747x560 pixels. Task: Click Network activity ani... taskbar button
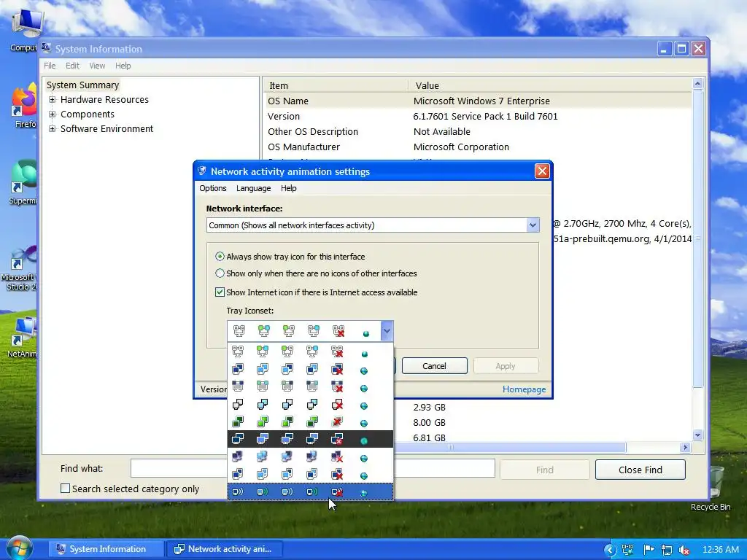coord(225,549)
